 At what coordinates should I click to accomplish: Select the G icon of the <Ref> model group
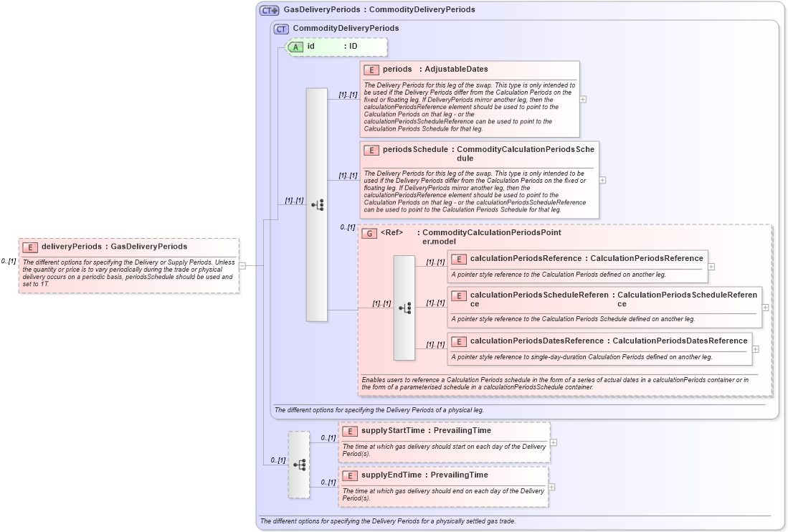[369, 233]
